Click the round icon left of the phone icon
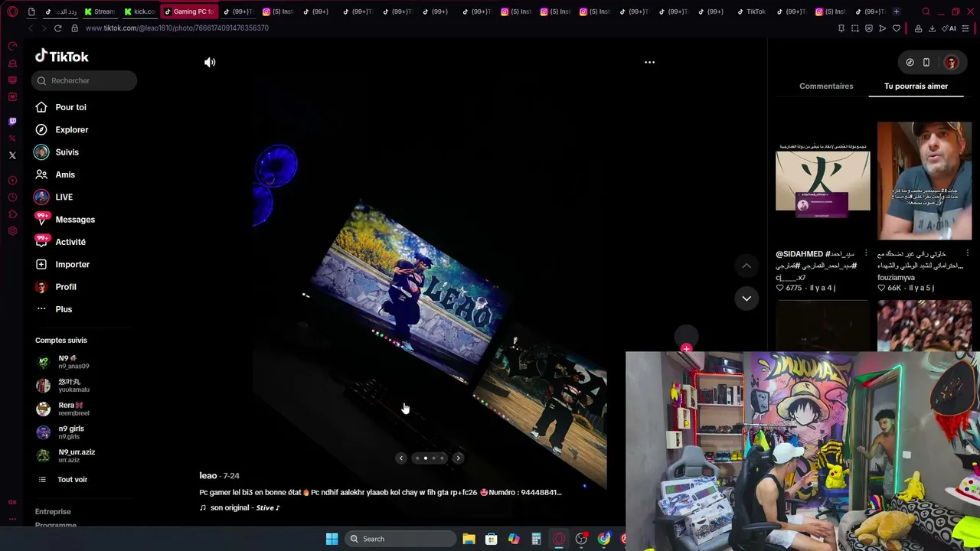 pos(910,62)
